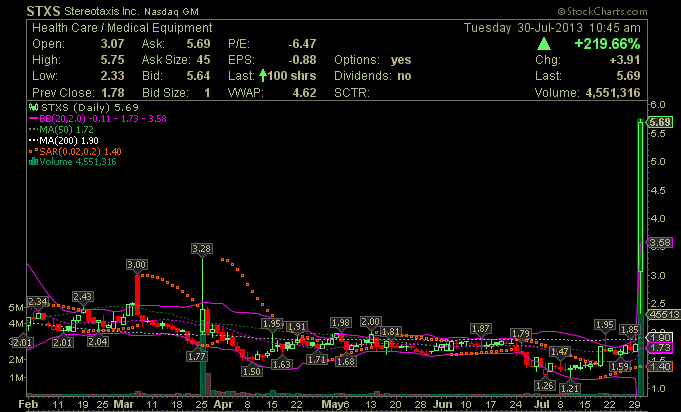This screenshot has width=681, height=412.
Task: Click the 1.50 low price label
Action: point(252,371)
